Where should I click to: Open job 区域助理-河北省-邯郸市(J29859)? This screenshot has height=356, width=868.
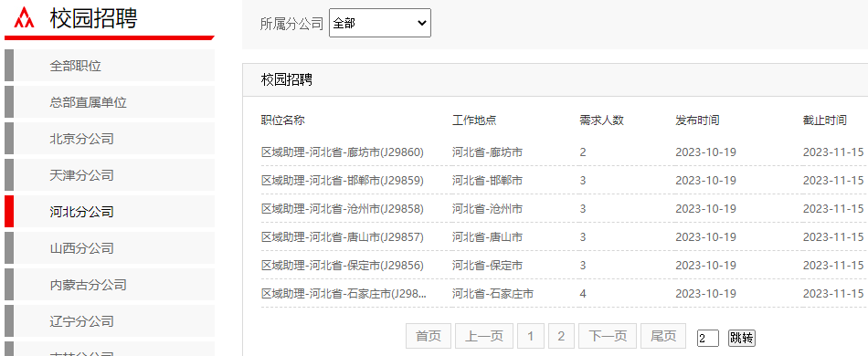pos(342,180)
